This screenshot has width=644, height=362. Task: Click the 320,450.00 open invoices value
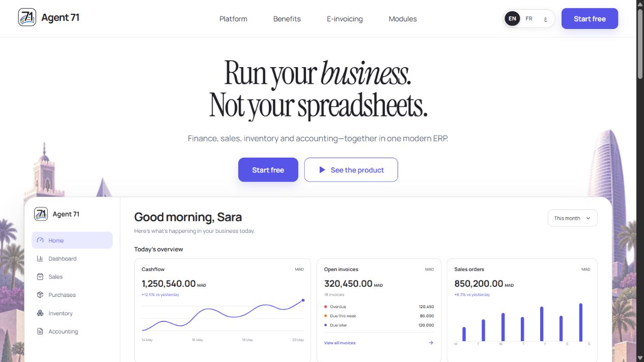(348, 284)
